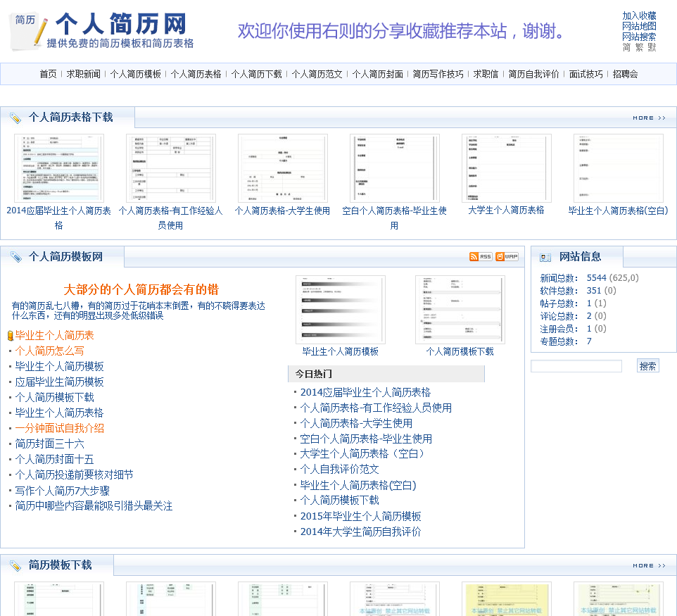Click MORE in 简历模板下载 section
Viewport: 677px width, 616px height.
pyautogui.click(x=649, y=565)
